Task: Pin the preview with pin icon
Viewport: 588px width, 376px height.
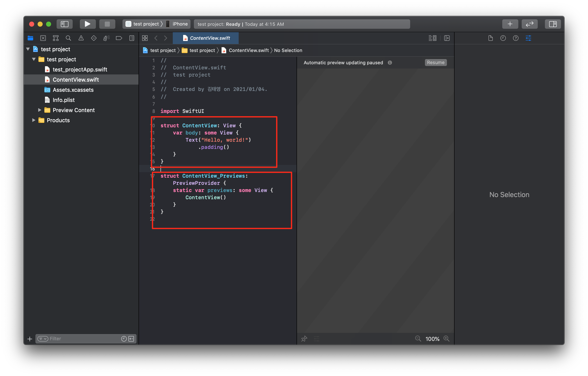Action: pos(304,339)
